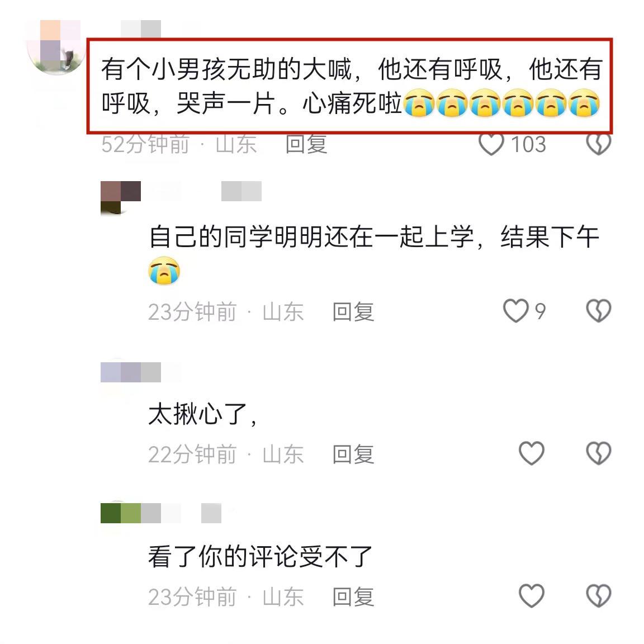644x644 pixels.
Task: Open avatar of the '自己的同学' commenter
Action: coord(121,197)
